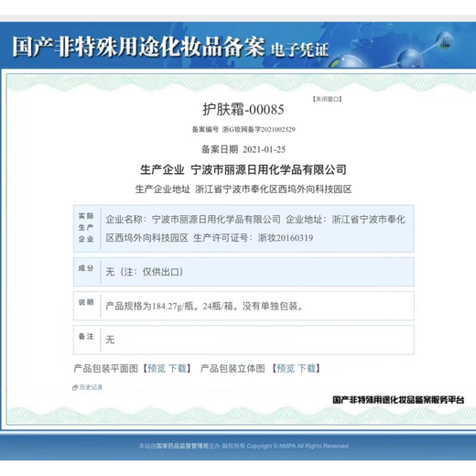476x476 pixels.
Task: Preview the 产品包装立体图 image
Action: [286, 368]
